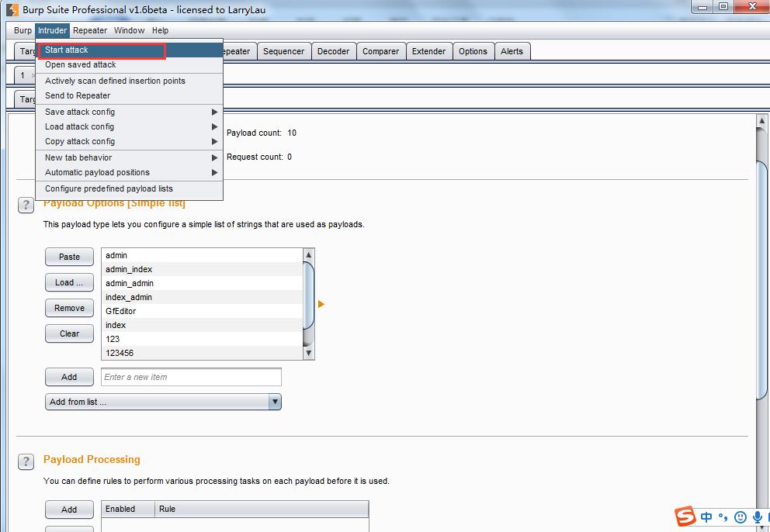The height and width of the screenshot is (532, 770).
Task: Click main panel scroll up arrow
Action: [x=761, y=120]
